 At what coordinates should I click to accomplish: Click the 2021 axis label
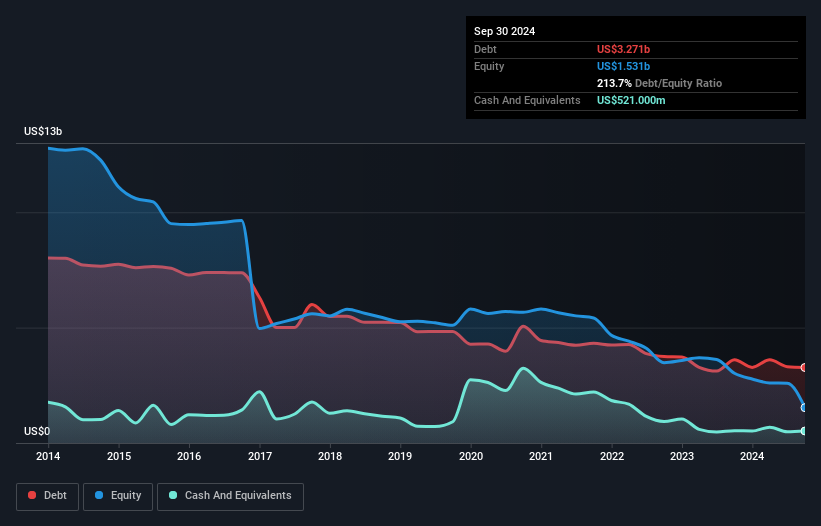541,456
